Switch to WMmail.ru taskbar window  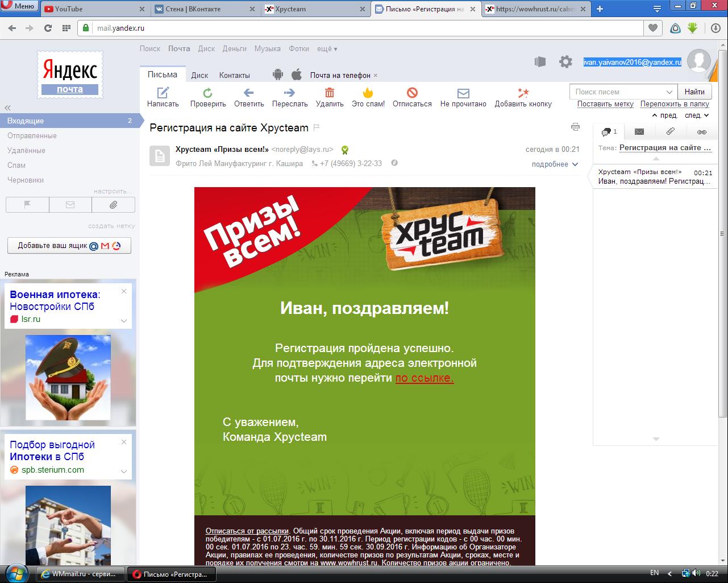pyautogui.click(x=80, y=574)
